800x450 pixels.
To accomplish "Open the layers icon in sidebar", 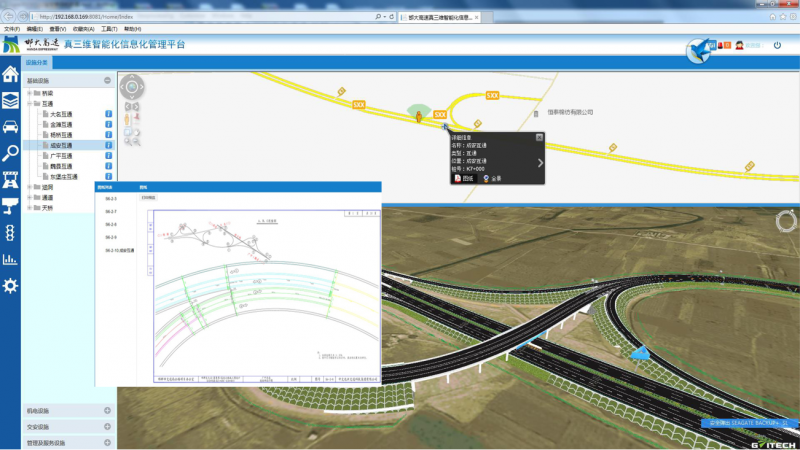I will pos(10,100).
